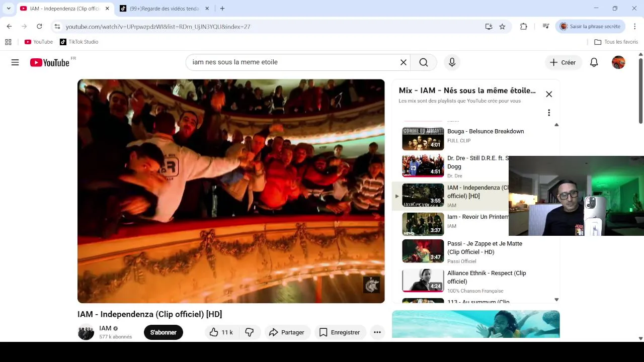Play Dr. Dre - Still D.R.E. thumbnail
Image resolution: width=644 pixels, height=362 pixels.
(423, 165)
